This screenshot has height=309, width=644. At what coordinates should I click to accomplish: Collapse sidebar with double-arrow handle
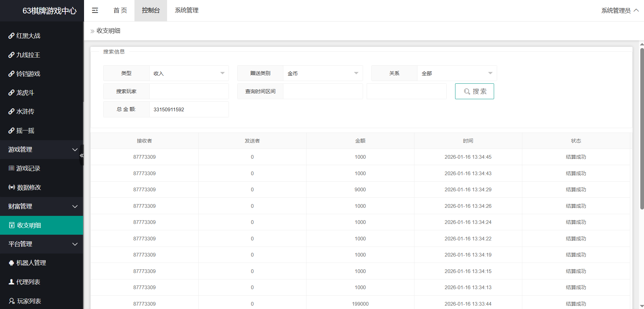81,155
